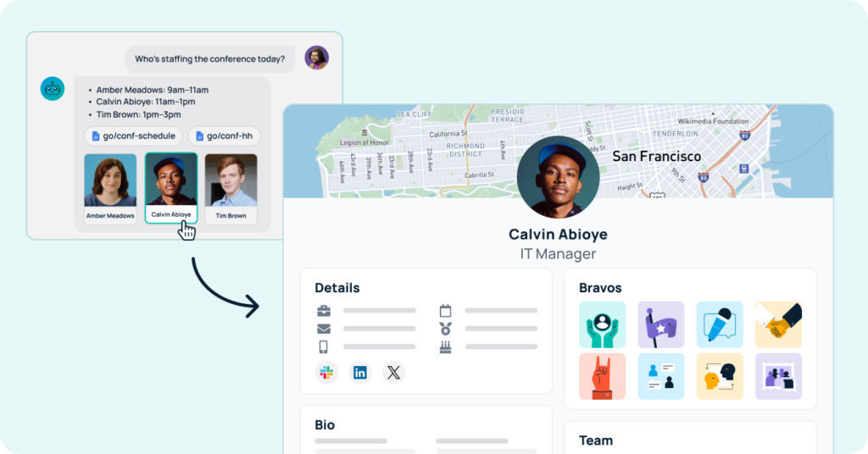Open the go/conf-schedule link chip

pyautogui.click(x=133, y=136)
